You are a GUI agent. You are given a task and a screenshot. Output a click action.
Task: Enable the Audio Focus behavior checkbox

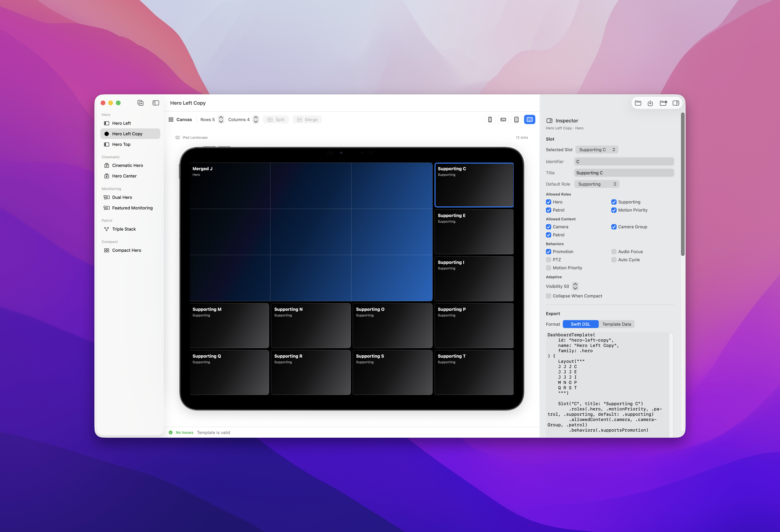pos(614,252)
